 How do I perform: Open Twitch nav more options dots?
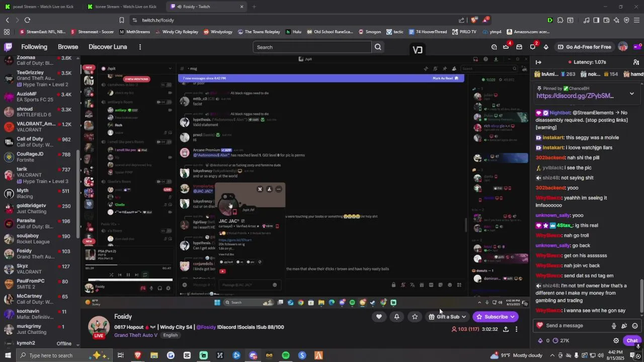pos(140,47)
